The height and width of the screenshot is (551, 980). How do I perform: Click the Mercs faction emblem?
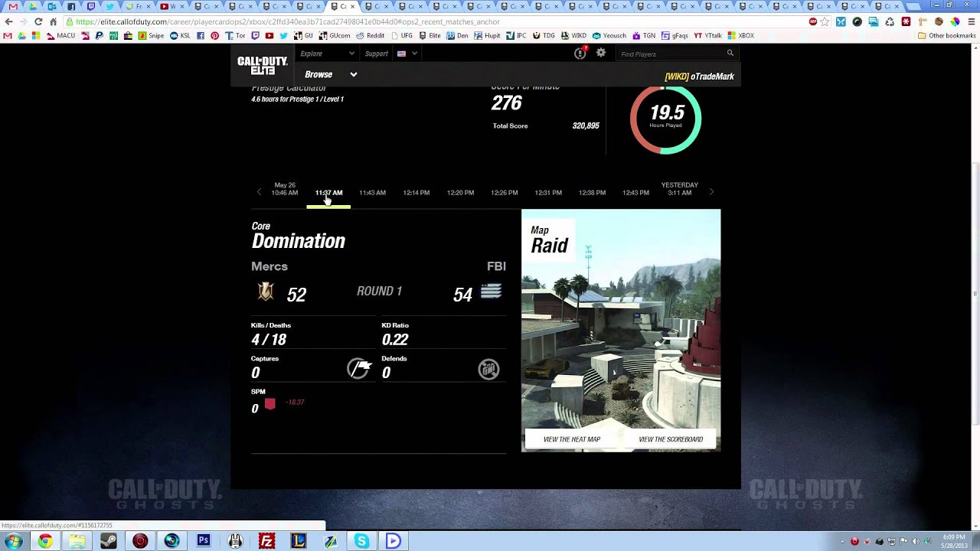[266, 292]
